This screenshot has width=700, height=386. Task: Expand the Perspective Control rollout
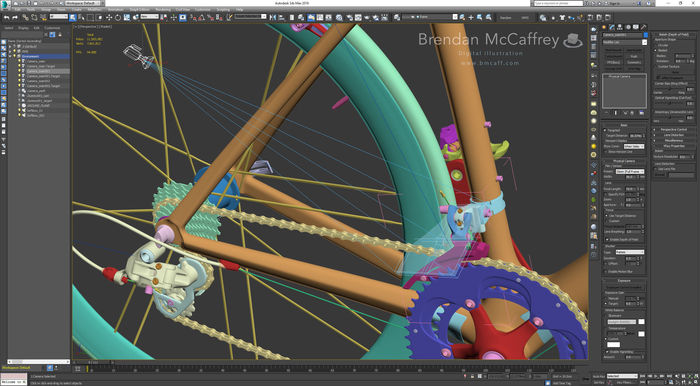point(674,129)
